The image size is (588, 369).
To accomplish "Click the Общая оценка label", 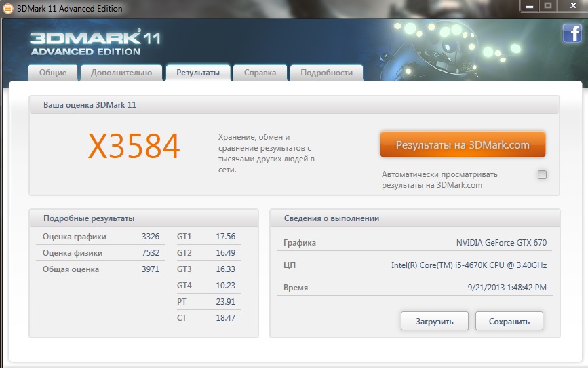I will (71, 269).
